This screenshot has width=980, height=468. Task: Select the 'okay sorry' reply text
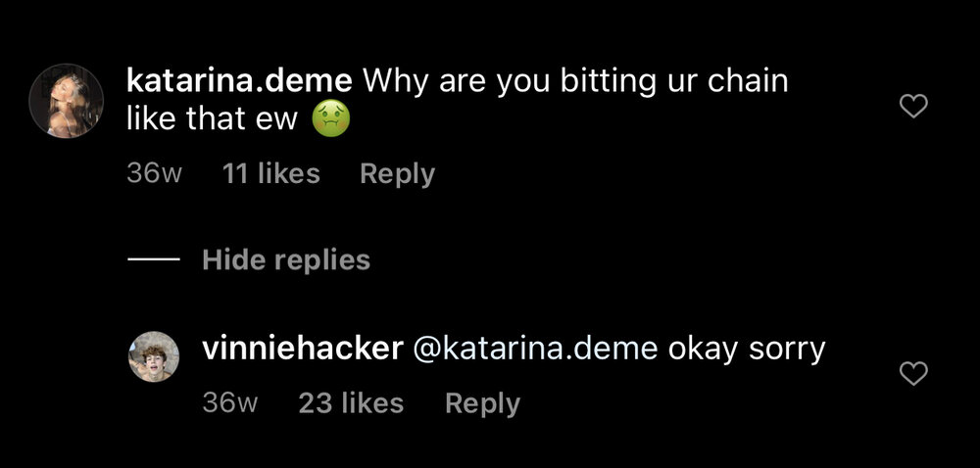(747, 351)
